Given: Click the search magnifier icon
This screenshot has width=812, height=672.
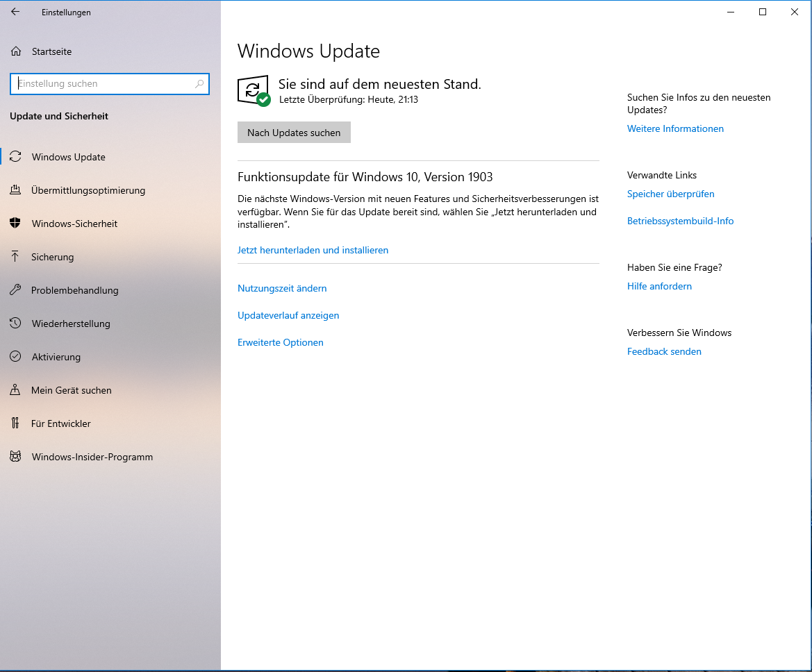Looking at the screenshot, I should click(x=199, y=84).
